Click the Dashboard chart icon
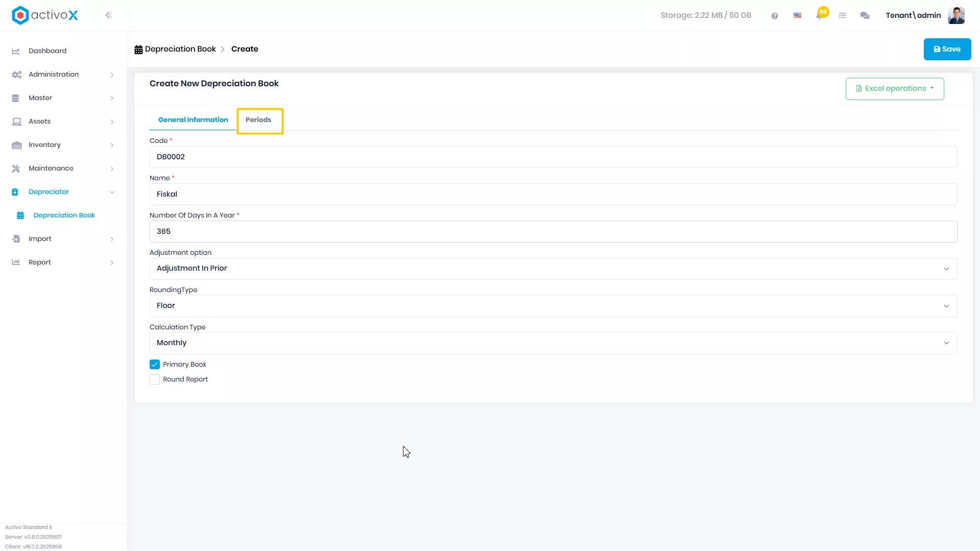 16,51
